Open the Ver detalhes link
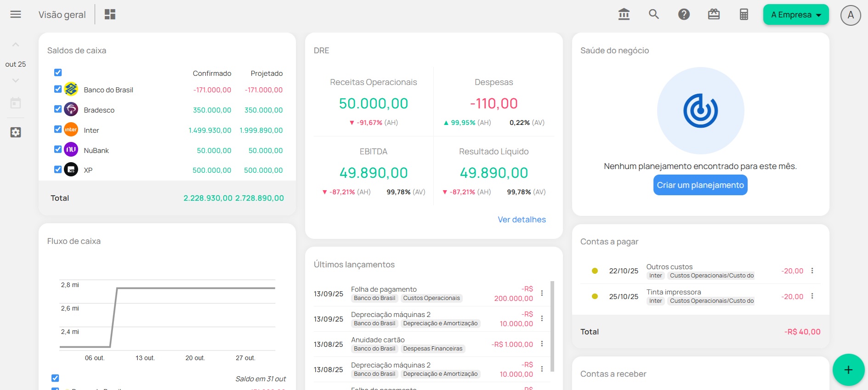 click(x=522, y=220)
